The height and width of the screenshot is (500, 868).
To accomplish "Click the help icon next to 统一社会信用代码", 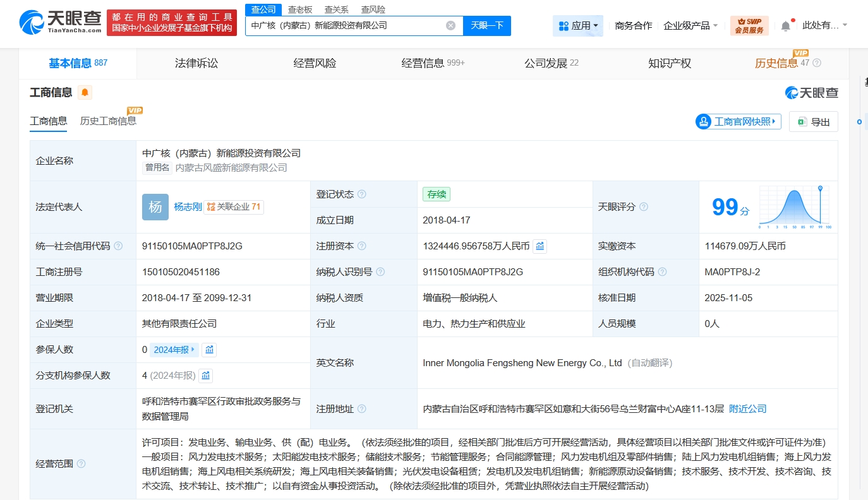I will tap(118, 246).
